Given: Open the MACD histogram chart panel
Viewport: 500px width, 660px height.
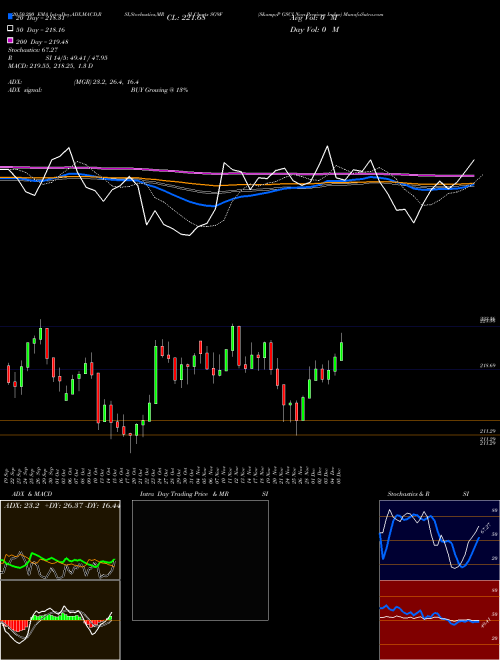Looking at the screenshot, I should click(60, 620).
